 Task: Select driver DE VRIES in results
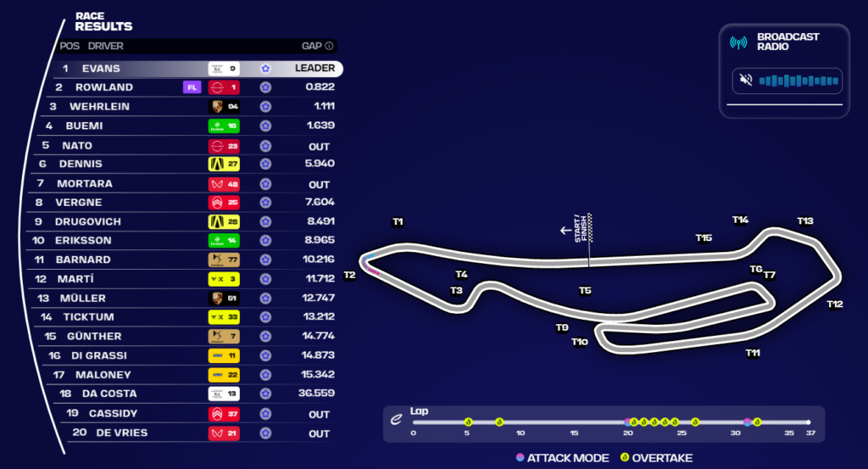tap(122, 433)
